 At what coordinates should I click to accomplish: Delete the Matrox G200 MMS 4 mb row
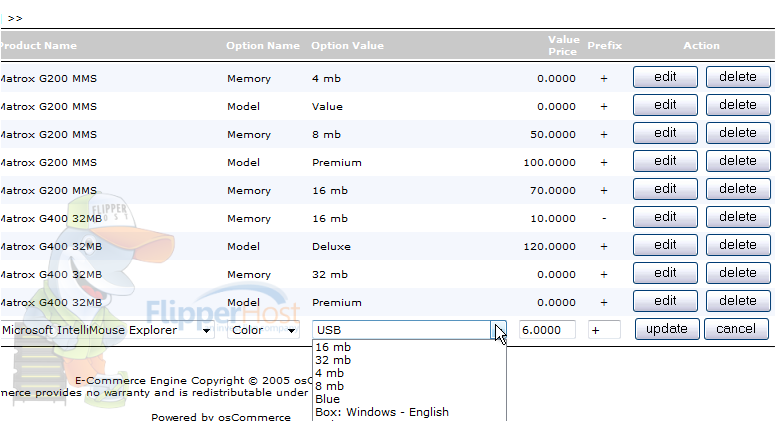coord(738,77)
